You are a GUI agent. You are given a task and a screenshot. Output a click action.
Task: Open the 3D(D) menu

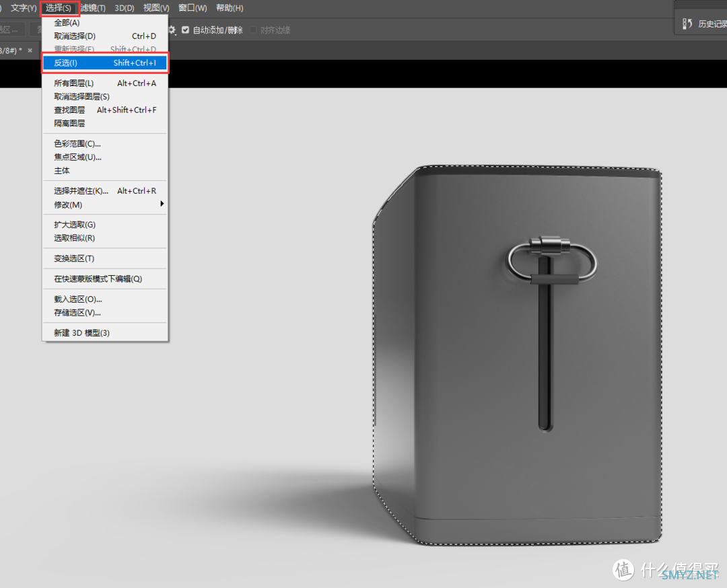click(125, 8)
